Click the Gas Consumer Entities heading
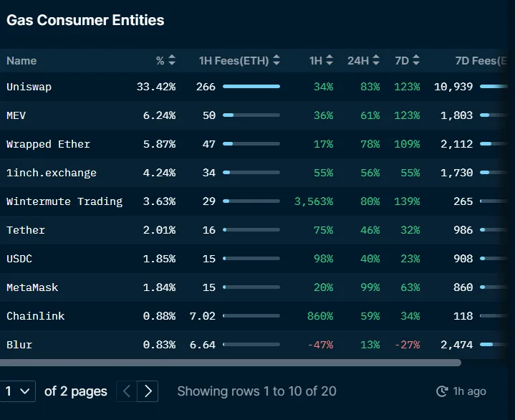 click(85, 20)
